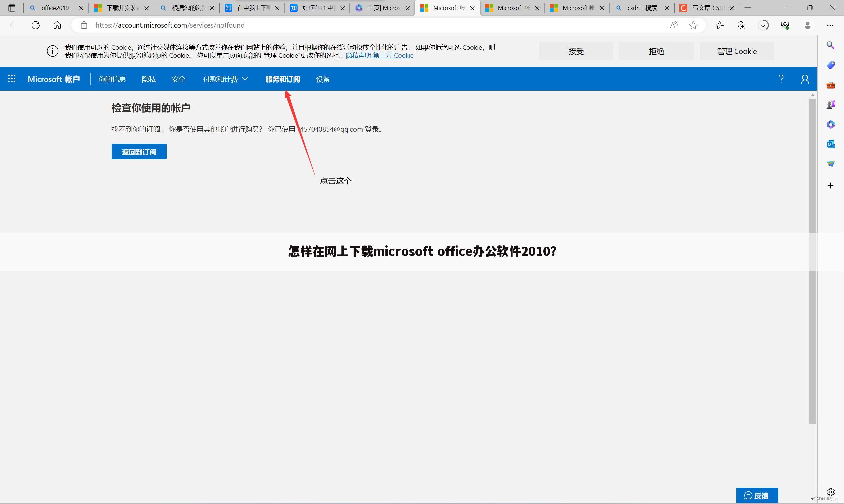Open the help question mark icon
844x504 pixels.
[x=781, y=79]
